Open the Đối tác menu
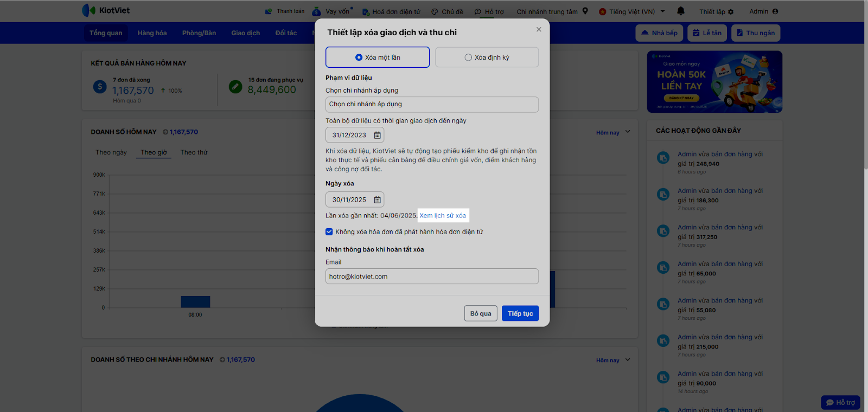Viewport: 868px width, 412px height. coord(286,33)
